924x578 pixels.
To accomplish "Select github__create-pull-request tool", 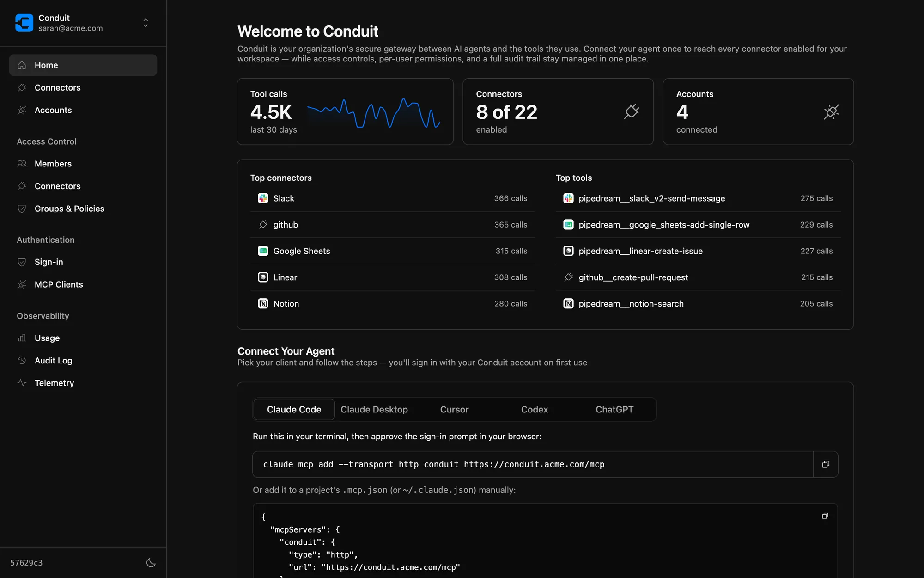I will point(698,277).
